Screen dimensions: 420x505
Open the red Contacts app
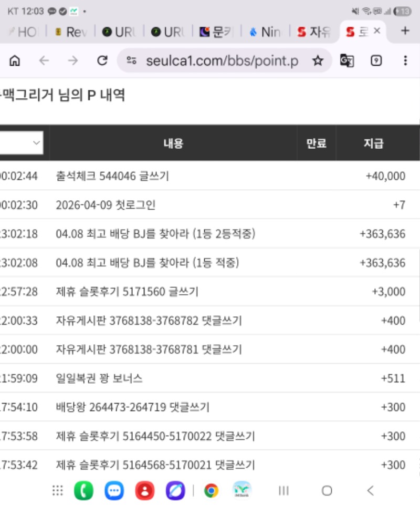click(x=144, y=491)
